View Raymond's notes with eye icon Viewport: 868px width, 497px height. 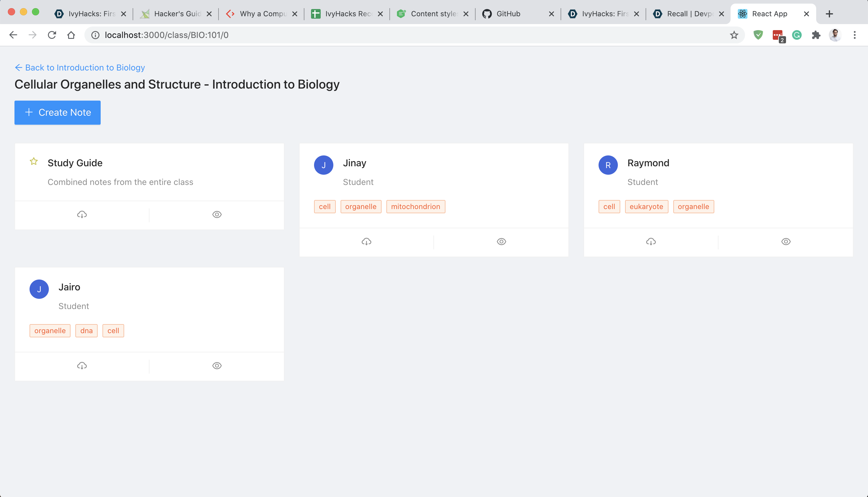(x=786, y=242)
